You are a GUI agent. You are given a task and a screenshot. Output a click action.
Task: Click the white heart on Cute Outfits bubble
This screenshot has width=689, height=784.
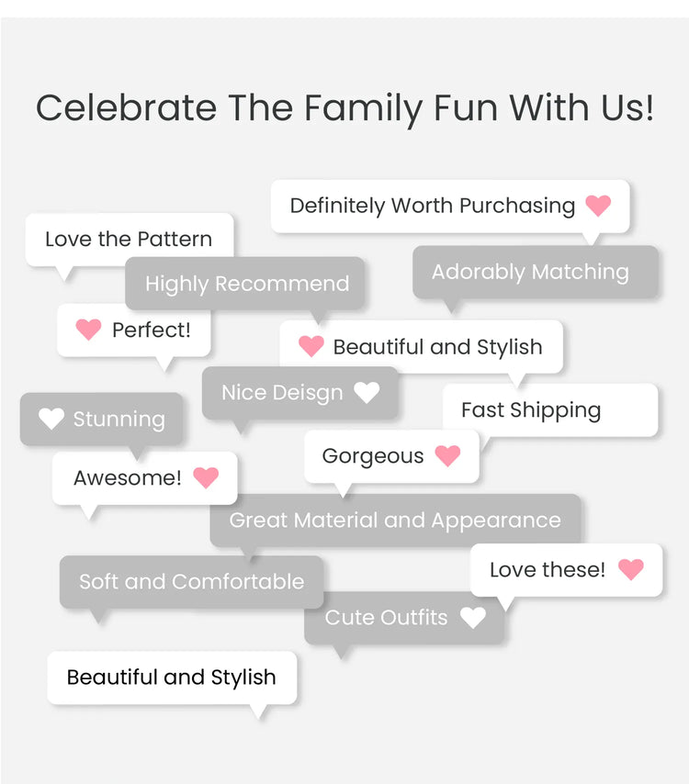[473, 618]
